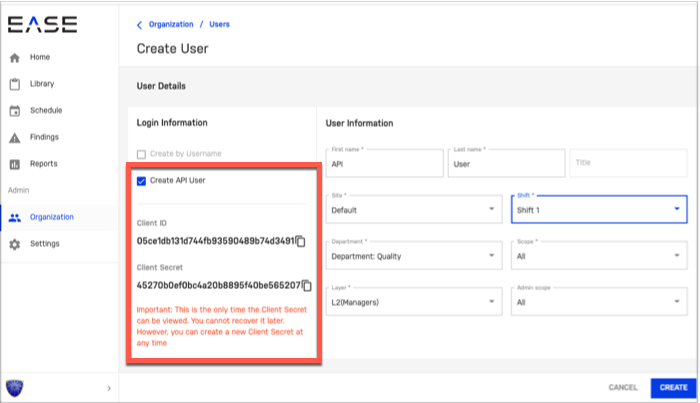Click the Settings gear icon

(x=15, y=244)
